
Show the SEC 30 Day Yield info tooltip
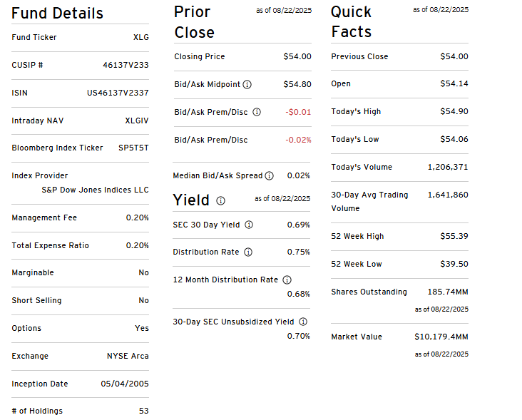[249, 225]
